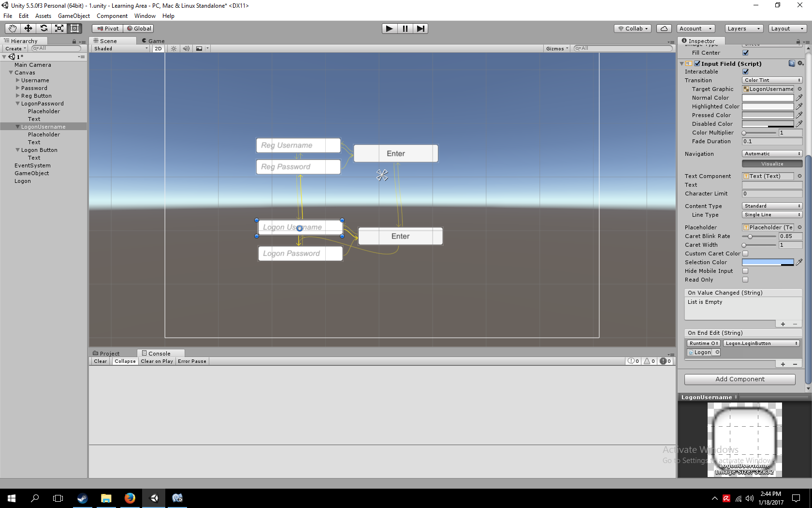Viewport: 812px width, 508px height.
Task: Enable Custom Caret Color checkbox
Action: [745, 254]
